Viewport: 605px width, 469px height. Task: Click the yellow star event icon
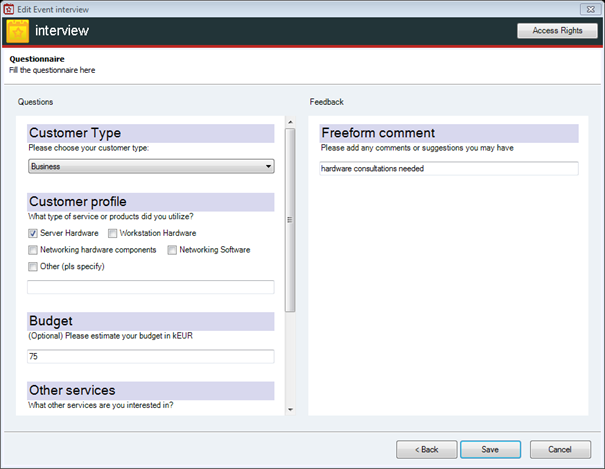(18, 31)
